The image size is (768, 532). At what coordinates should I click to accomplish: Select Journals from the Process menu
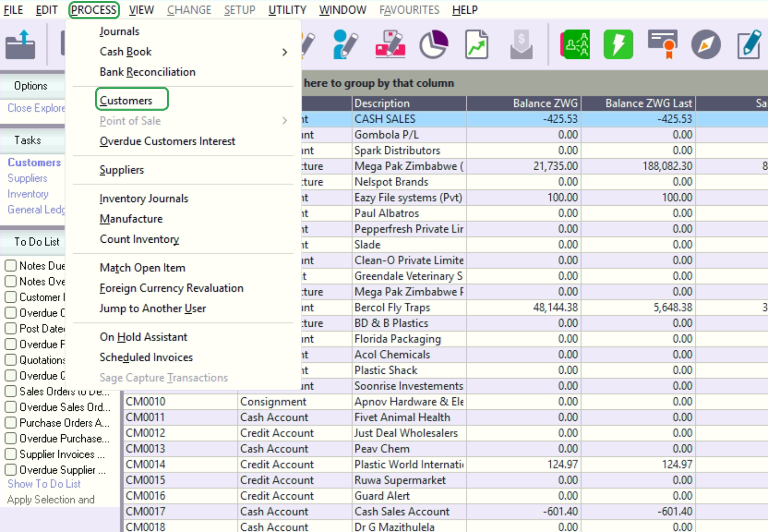coord(120,31)
